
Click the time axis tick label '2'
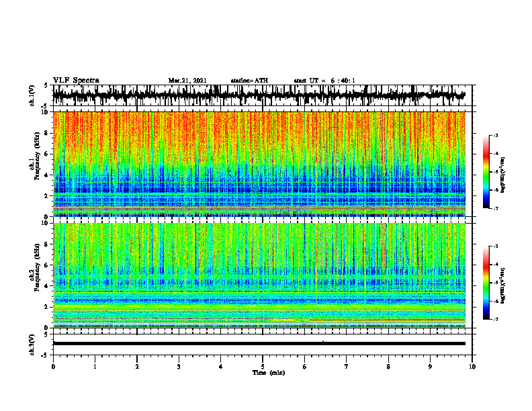point(137,367)
